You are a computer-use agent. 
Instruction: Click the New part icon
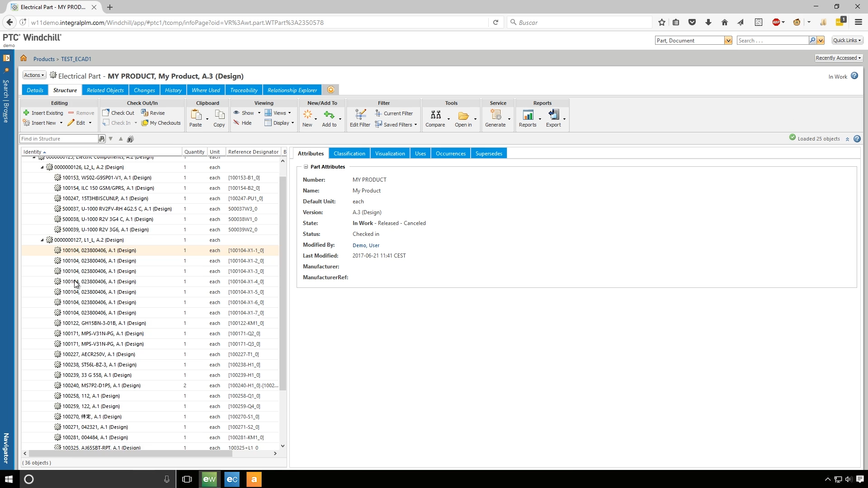pyautogui.click(x=307, y=115)
